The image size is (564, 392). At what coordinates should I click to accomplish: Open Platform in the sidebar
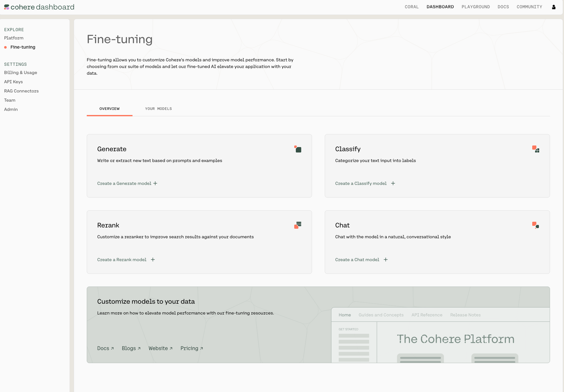14,38
